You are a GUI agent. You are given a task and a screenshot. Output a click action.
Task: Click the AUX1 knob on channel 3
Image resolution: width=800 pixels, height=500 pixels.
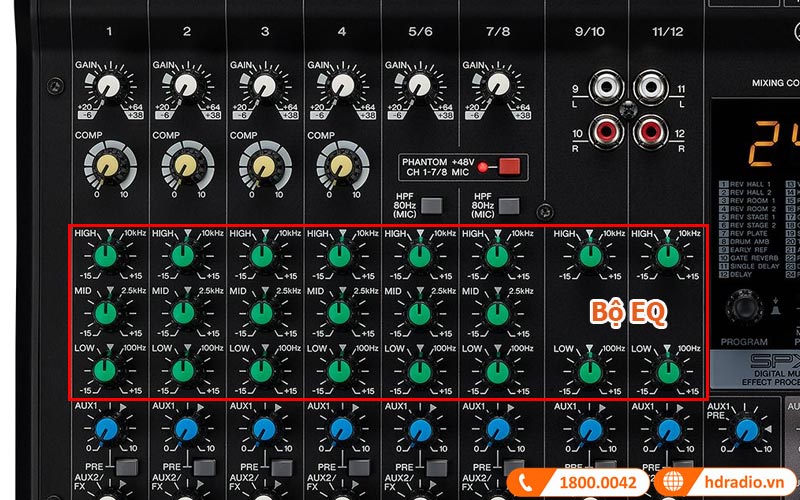coord(264,430)
